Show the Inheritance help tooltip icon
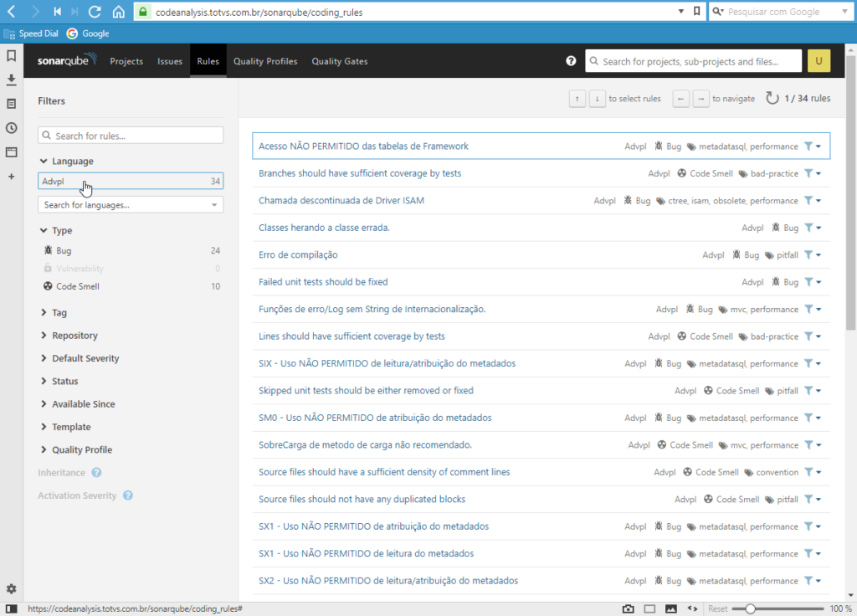 pos(96,473)
